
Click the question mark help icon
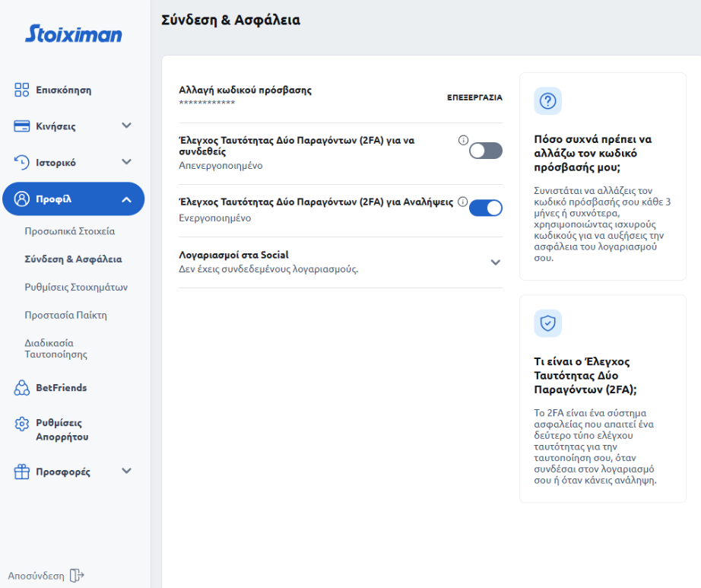pos(547,101)
